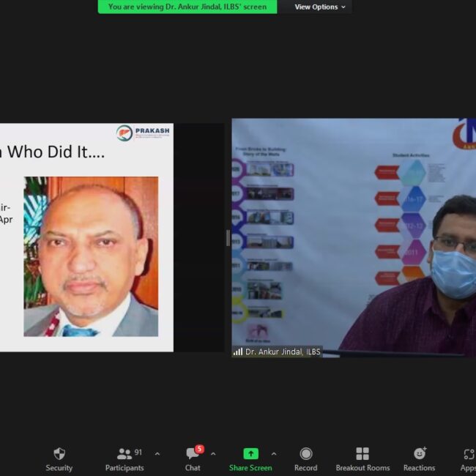Open the Apps icon in toolbar
476x476 pixels.
click(x=468, y=458)
